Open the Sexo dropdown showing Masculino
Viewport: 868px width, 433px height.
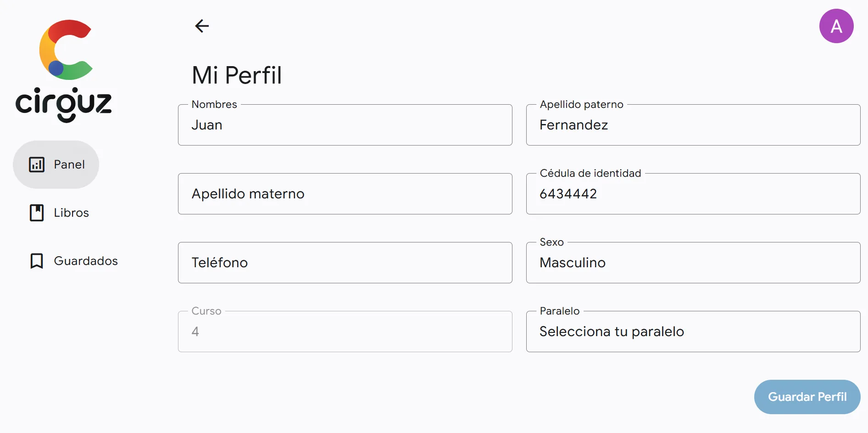tap(693, 263)
